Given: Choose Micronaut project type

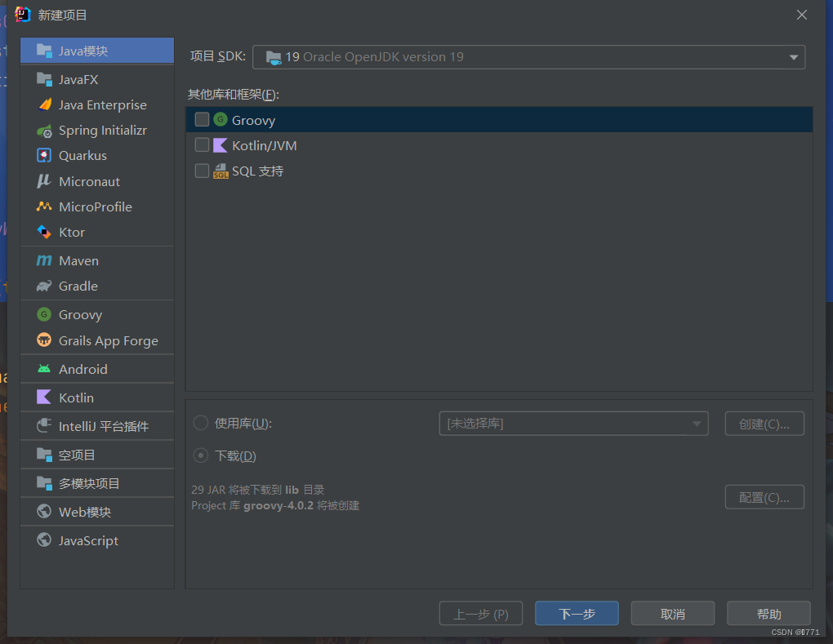Looking at the screenshot, I should (97, 181).
